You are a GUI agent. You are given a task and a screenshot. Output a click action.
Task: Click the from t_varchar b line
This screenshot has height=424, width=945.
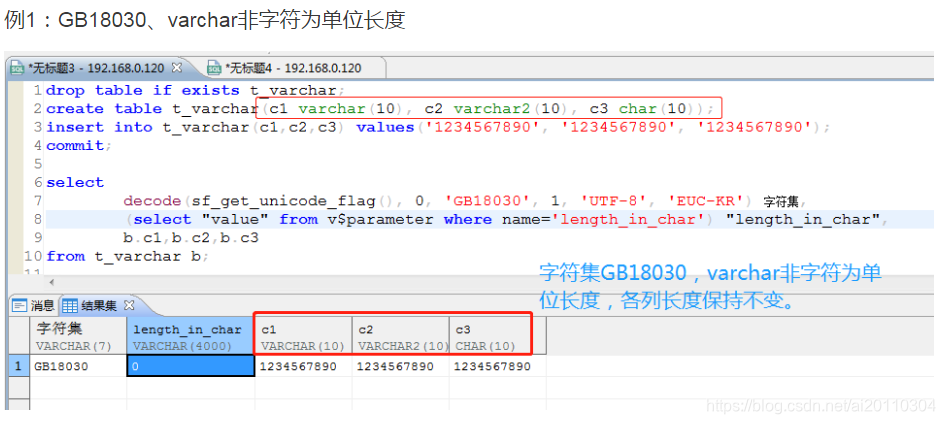pyautogui.click(x=127, y=256)
